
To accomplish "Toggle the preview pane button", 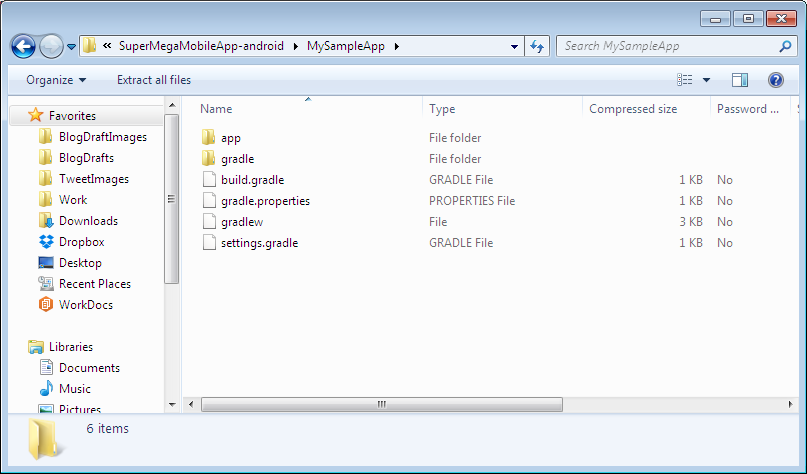I will (740, 80).
